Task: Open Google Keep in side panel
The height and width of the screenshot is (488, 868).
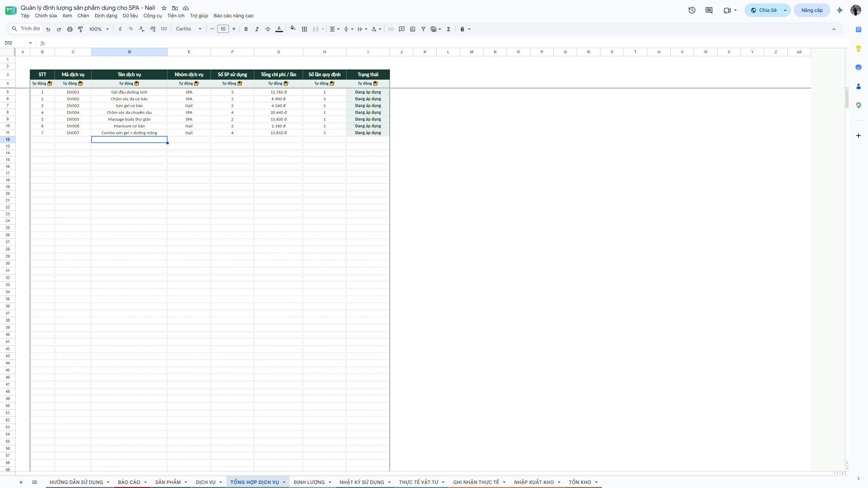Action: coord(859,48)
